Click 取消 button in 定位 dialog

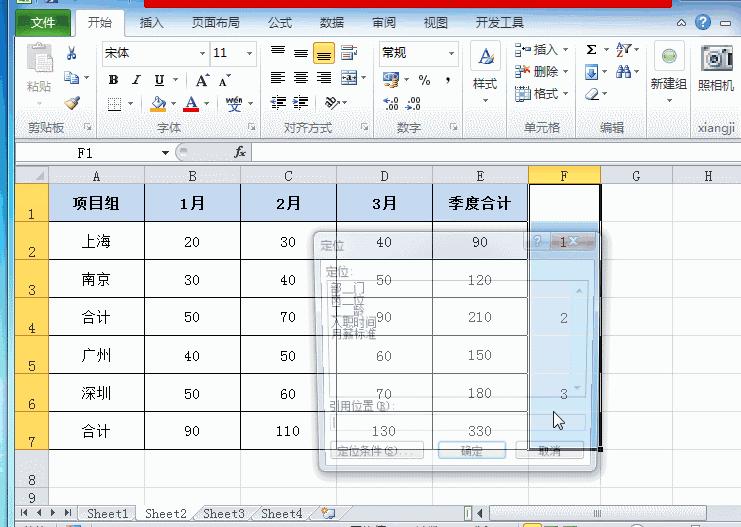(550, 450)
